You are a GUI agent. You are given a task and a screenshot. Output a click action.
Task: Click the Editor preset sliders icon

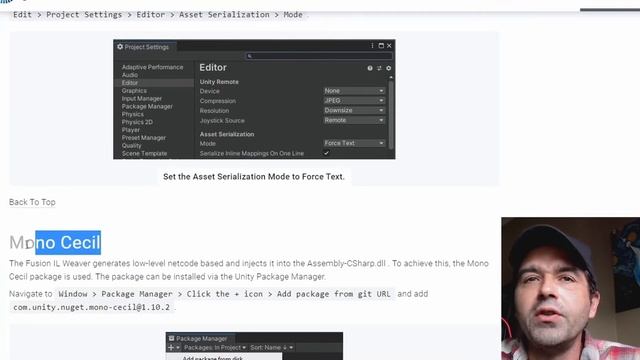[379, 68]
